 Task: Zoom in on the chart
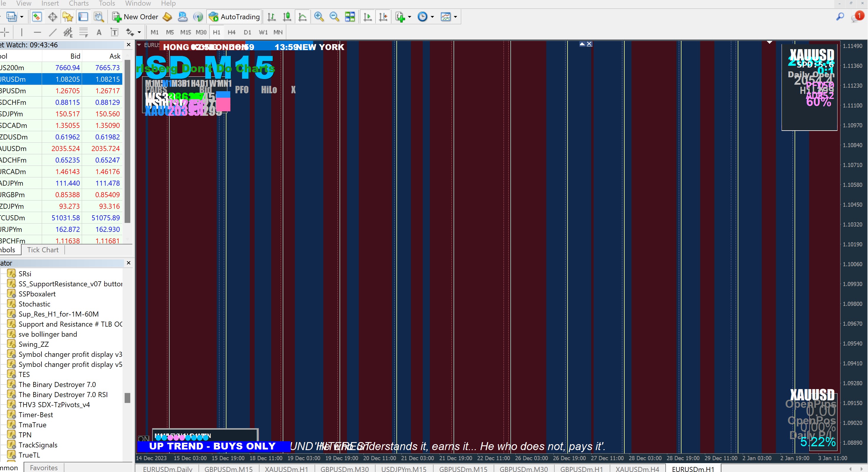pos(319,17)
